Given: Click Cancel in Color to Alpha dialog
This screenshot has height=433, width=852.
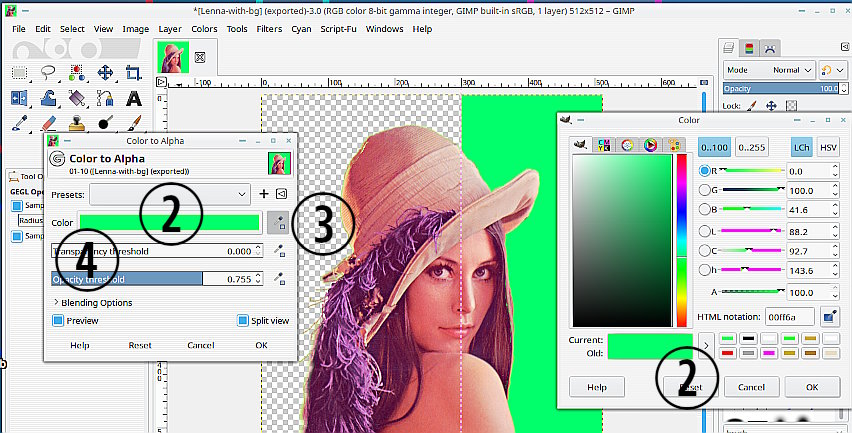Looking at the screenshot, I should 201,345.
